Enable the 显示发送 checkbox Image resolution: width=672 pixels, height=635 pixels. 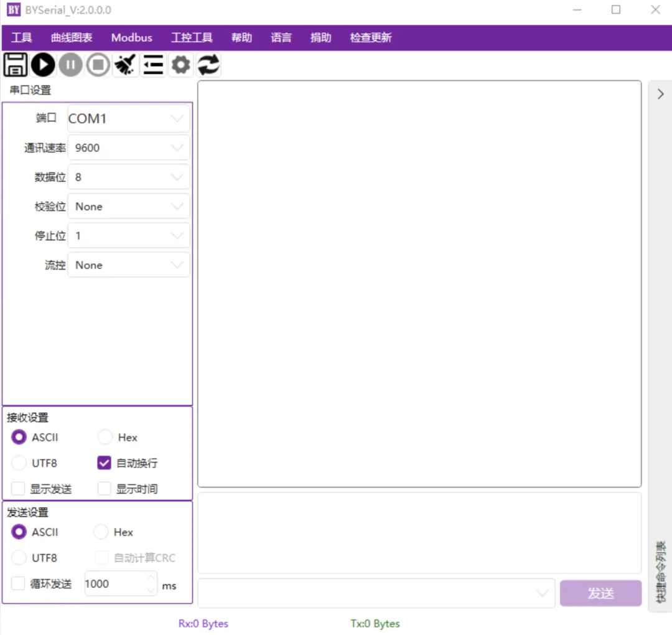coord(18,489)
